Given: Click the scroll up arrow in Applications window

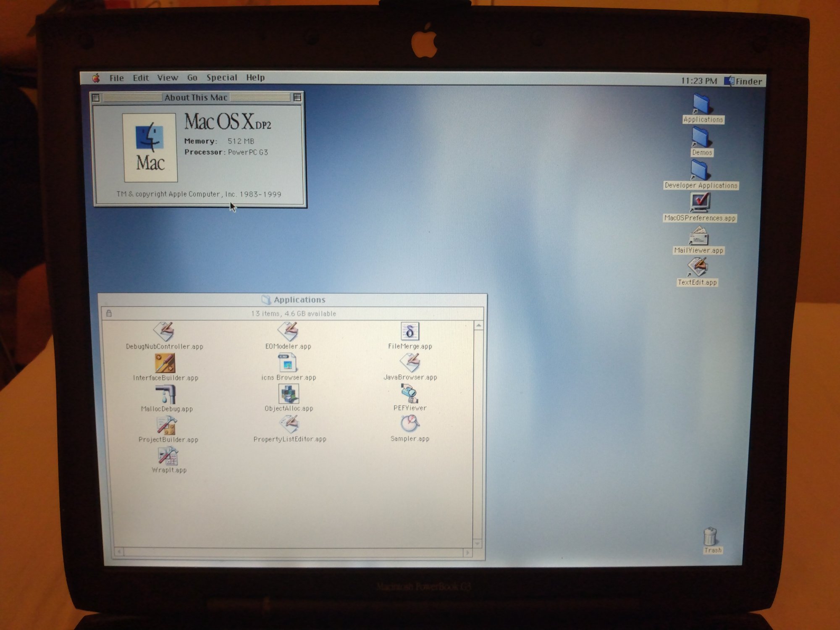Looking at the screenshot, I should point(478,325).
